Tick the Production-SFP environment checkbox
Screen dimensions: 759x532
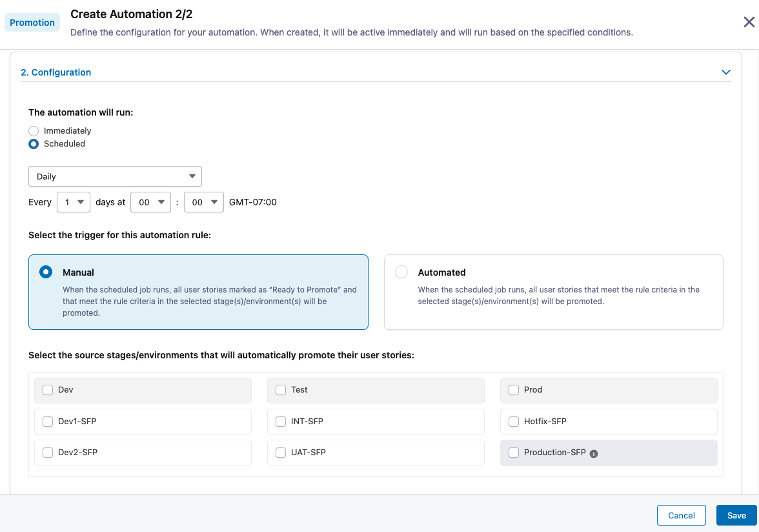pos(514,453)
